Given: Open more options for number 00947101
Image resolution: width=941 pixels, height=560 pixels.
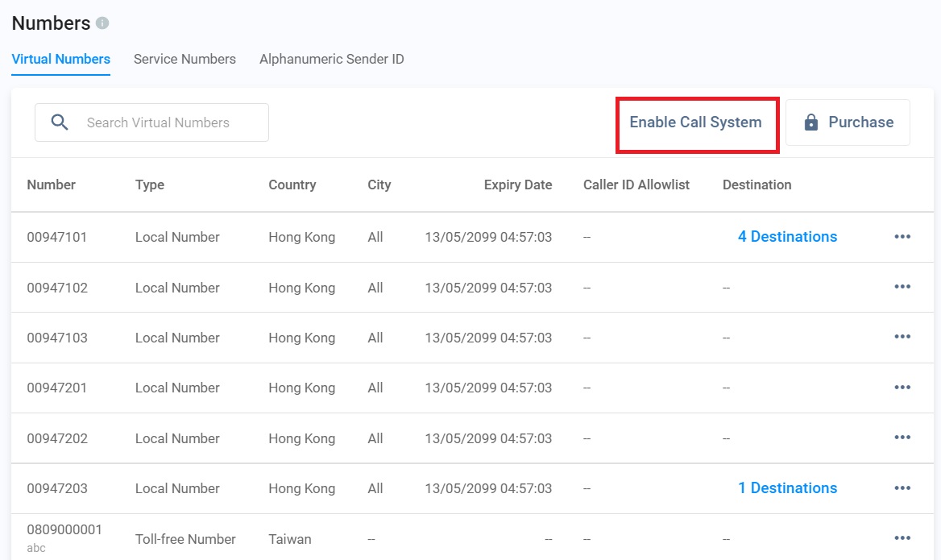Looking at the screenshot, I should 902,237.
